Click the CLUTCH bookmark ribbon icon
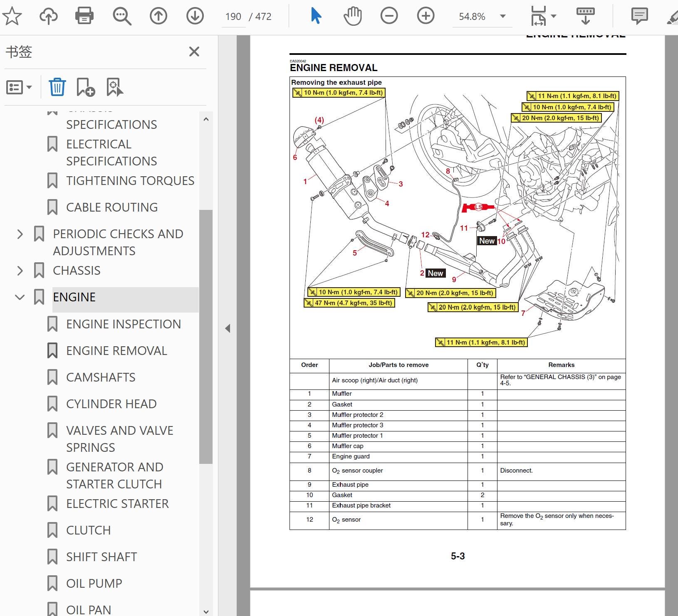Viewport: 678px width, 616px height. (x=52, y=530)
